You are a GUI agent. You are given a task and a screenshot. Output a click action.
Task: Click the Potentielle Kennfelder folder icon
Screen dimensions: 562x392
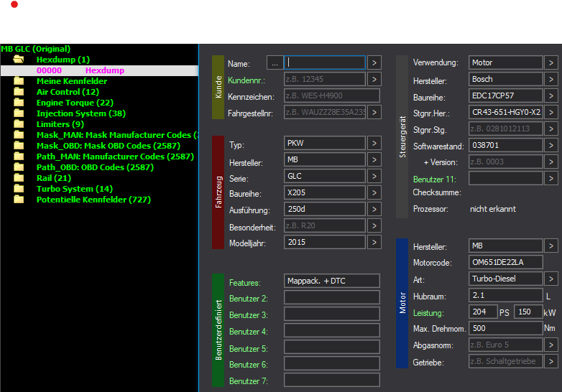[x=19, y=199]
